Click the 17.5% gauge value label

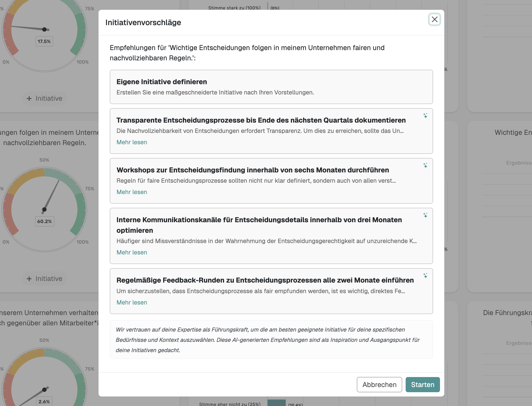(x=44, y=41)
